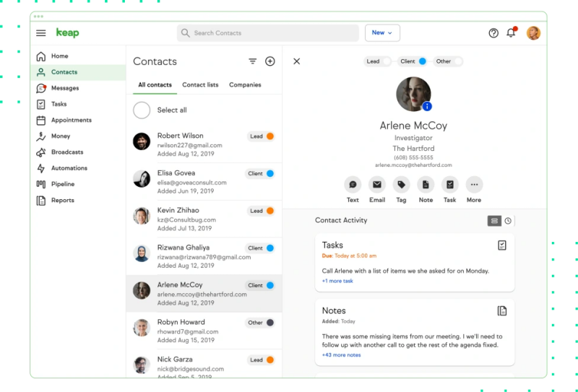Click the Search Contacts field
This screenshot has height=392, width=578.
pos(268,33)
